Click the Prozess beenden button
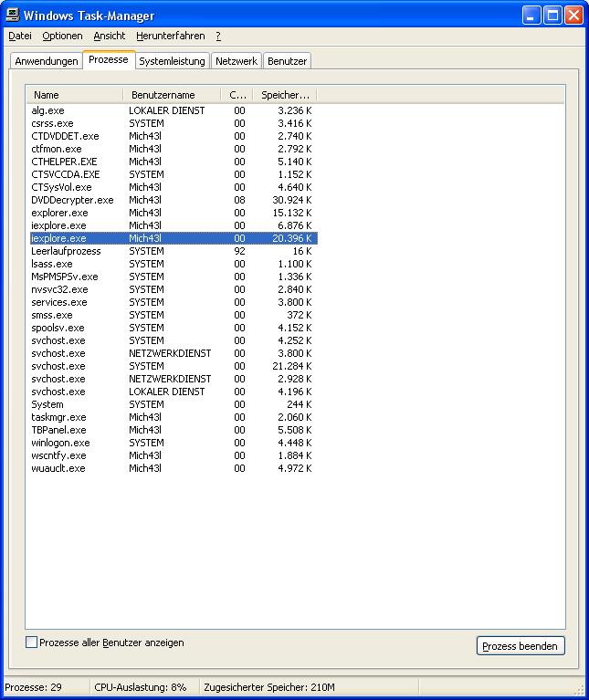589x700 pixels. [x=521, y=646]
